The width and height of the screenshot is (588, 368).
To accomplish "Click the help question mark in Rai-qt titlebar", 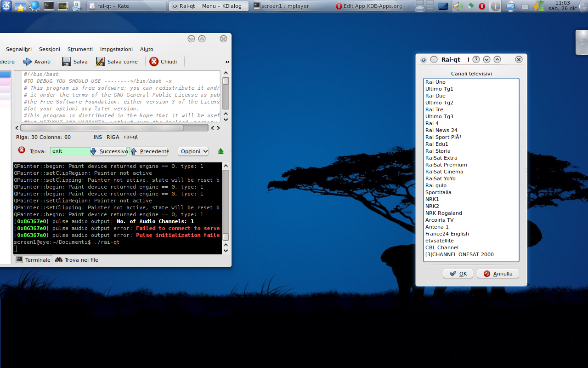I will (476, 59).
